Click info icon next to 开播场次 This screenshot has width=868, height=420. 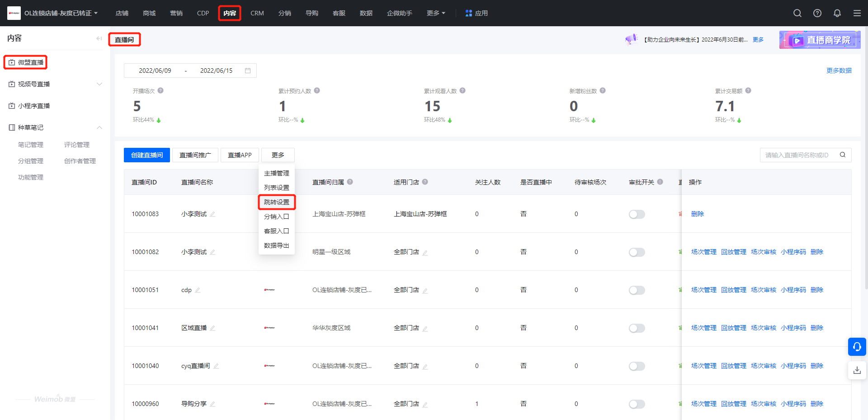click(160, 90)
